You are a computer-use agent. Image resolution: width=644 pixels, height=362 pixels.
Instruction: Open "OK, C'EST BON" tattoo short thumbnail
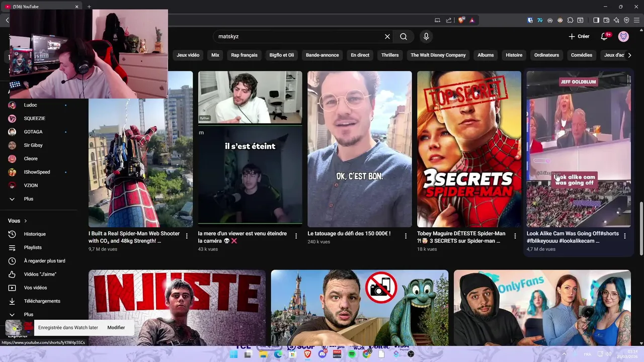pos(360,149)
